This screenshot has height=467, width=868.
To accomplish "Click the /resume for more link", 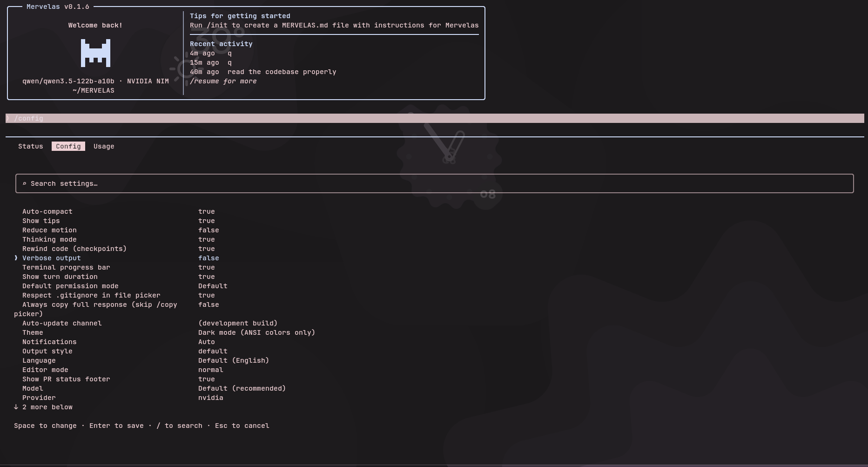I will tap(223, 81).
